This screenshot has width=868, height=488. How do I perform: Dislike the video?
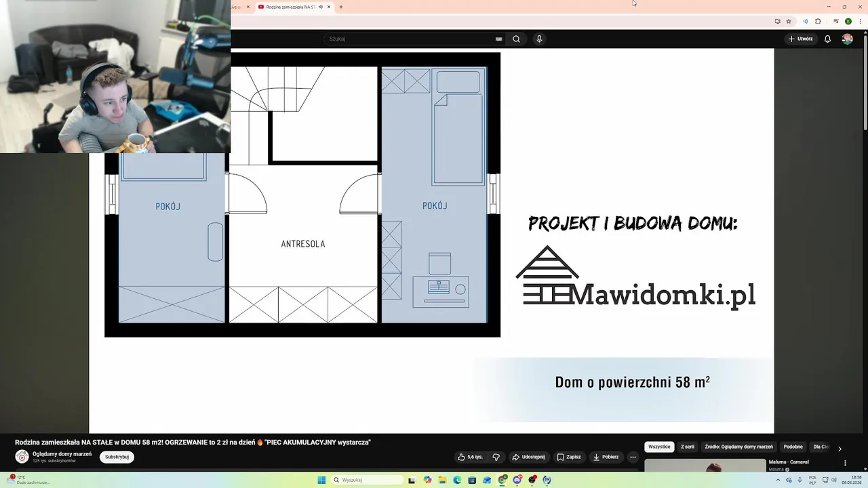click(x=496, y=457)
